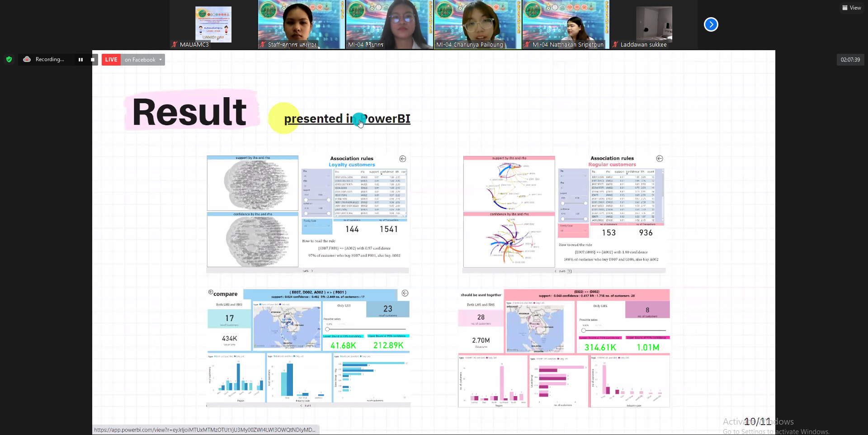Click the 153 customers card value
The height and width of the screenshot is (435, 868).
coord(609,232)
